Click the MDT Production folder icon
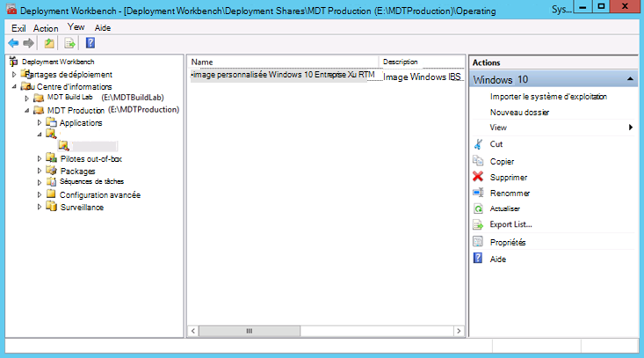Image resolution: width=644 pixels, height=358 pixels. point(39,110)
